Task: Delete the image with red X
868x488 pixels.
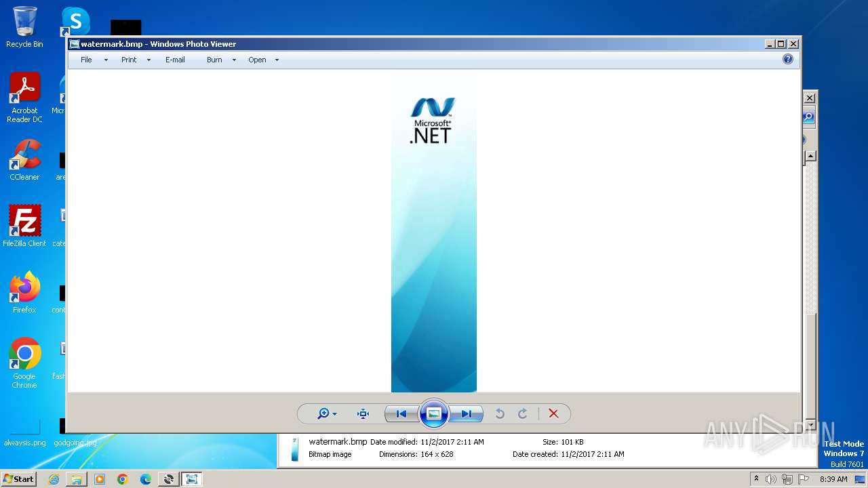Action: [553, 413]
